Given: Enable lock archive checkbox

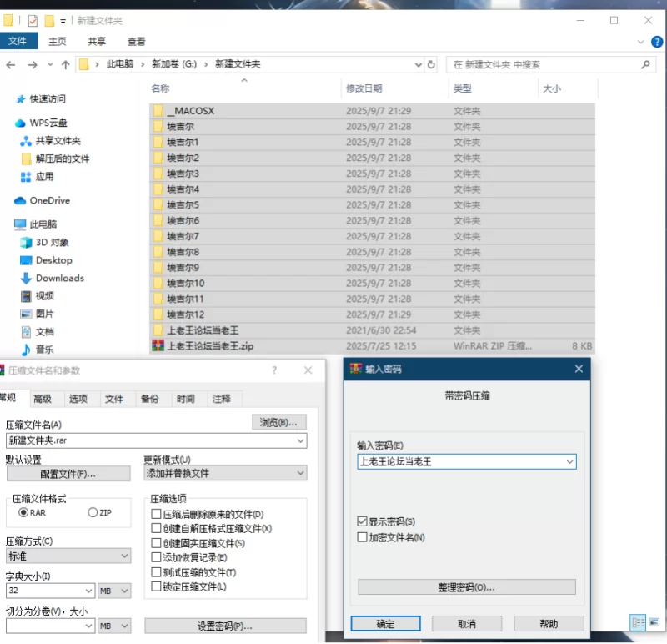Looking at the screenshot, I should pyautogui.click(x=156, y=587).
